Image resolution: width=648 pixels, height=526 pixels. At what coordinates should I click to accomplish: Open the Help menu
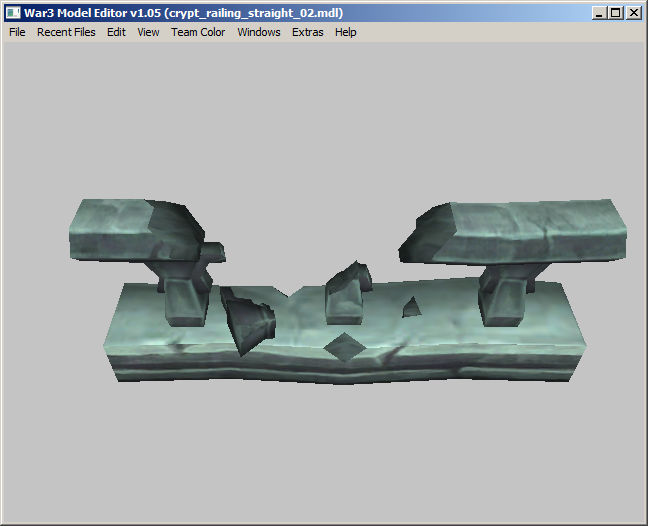coord(345,32)
